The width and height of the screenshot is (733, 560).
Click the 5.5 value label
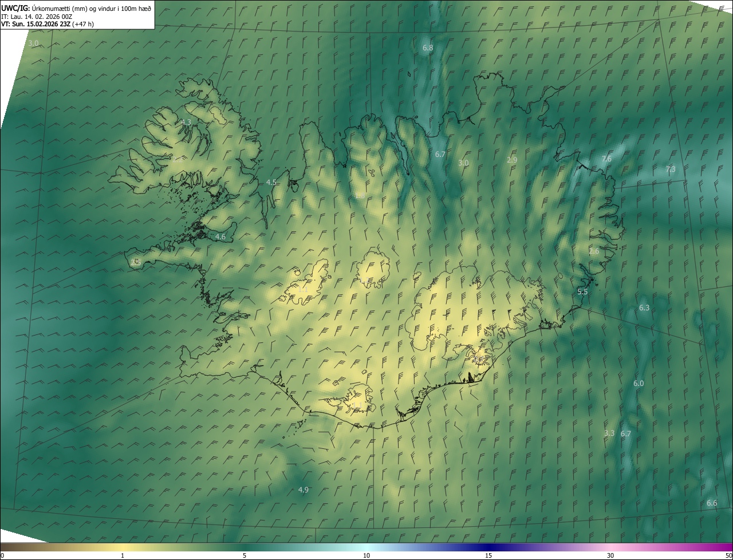tap(582, 292)
